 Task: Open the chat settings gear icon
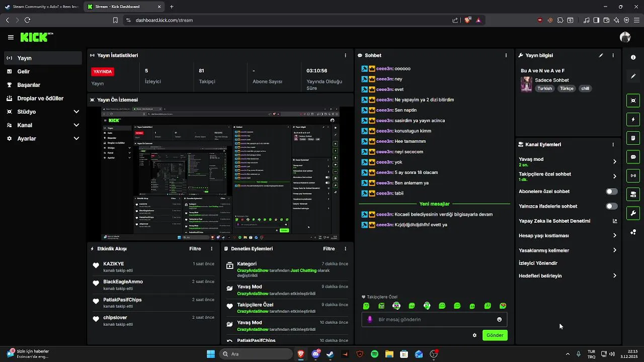[474, 335]
